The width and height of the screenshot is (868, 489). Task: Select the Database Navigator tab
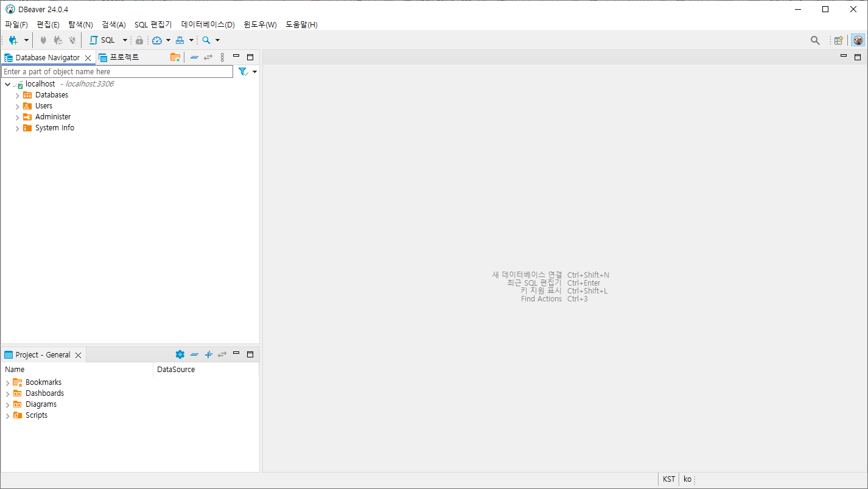[47, 57]
